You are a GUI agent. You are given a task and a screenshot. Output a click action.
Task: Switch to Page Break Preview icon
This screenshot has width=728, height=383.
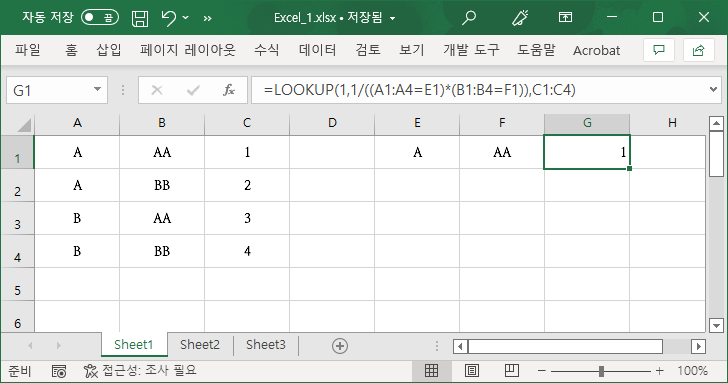[x=512, y=370]
